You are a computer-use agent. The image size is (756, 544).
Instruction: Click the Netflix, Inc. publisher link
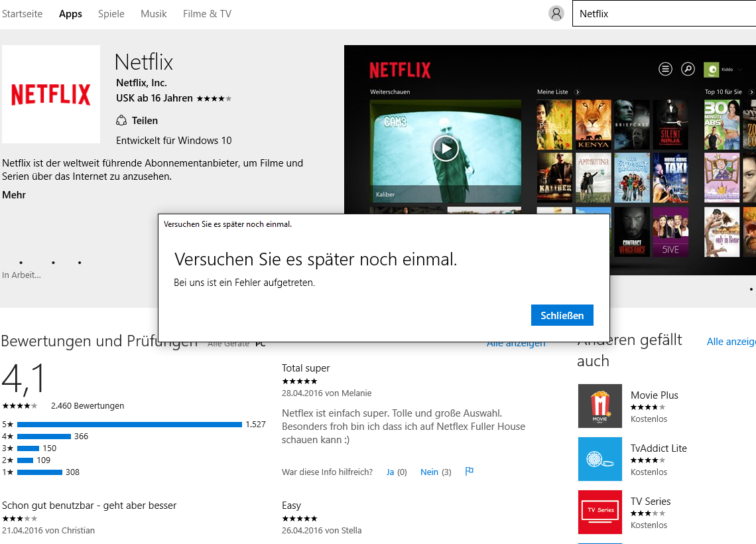pyautogui.click(x=141, y=83)
